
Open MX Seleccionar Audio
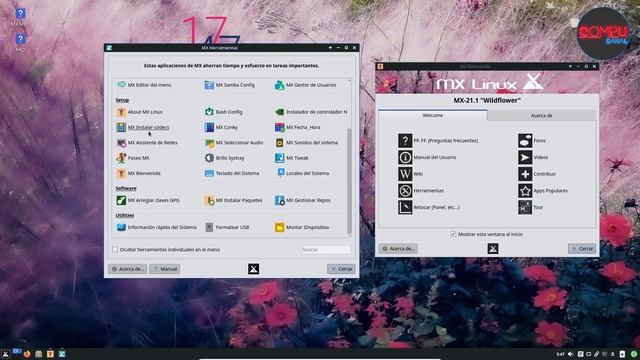pyautogui.click(x=233, y=142)
